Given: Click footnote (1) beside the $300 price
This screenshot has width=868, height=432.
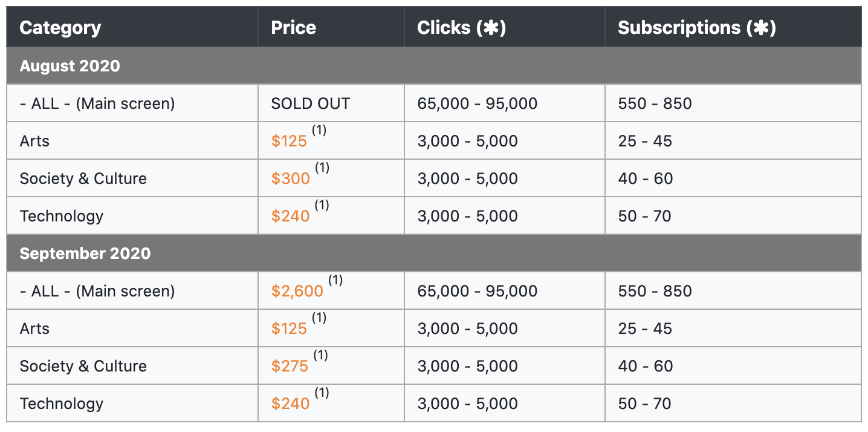Looking at the screenshot, I should [x=322, y=168].
